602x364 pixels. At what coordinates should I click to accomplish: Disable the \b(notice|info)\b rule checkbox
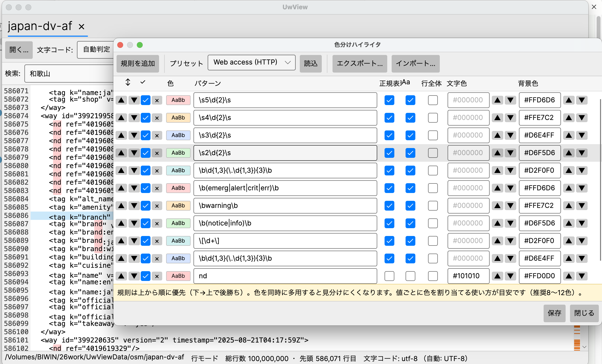(146, 223)
